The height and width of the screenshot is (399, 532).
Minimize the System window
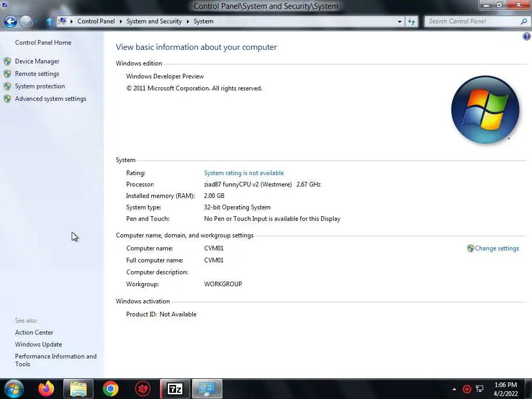[x=486, y=5]
